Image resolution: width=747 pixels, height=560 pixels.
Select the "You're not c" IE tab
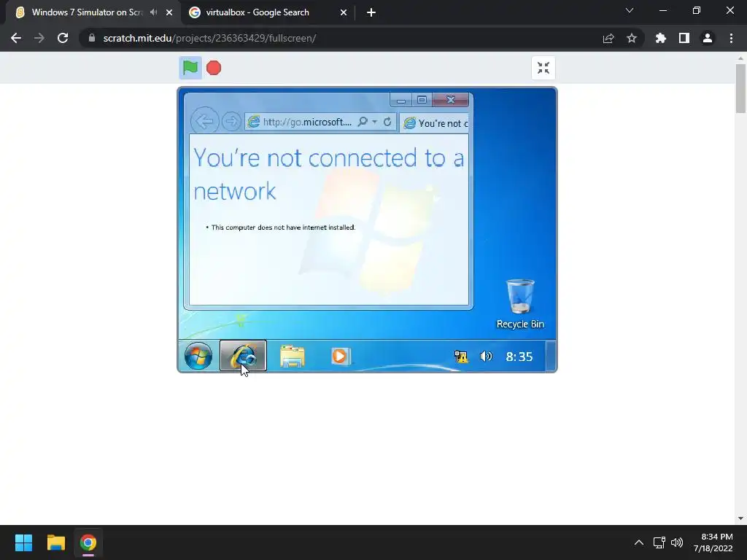coord(435,123)
